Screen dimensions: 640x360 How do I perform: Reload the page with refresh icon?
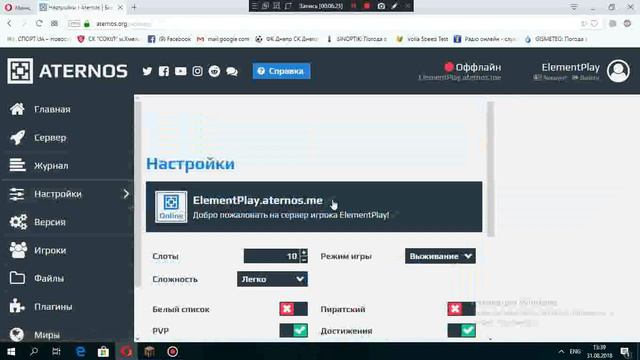point(39,24)
